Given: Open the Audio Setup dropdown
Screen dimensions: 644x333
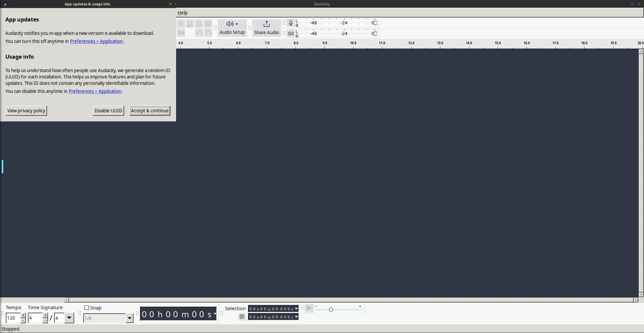Looking at the screenshot, I should click(x=232, y=28).
